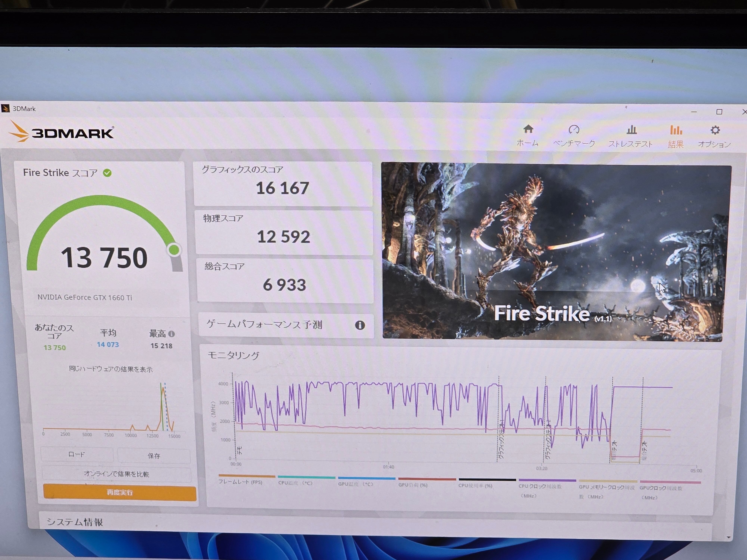Click info icon beside ゲームパフォーマンス予測
This screenshot has height=560, width=747.
pos(360,325)
